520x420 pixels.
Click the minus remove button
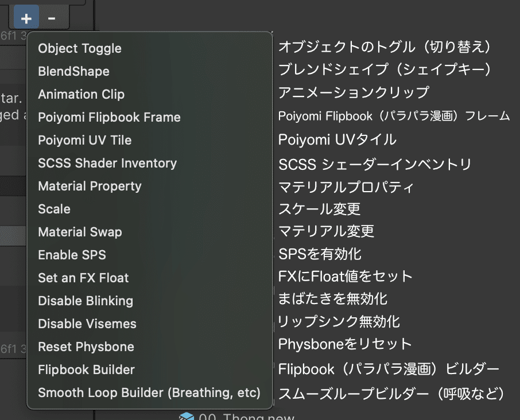(52, 18)
